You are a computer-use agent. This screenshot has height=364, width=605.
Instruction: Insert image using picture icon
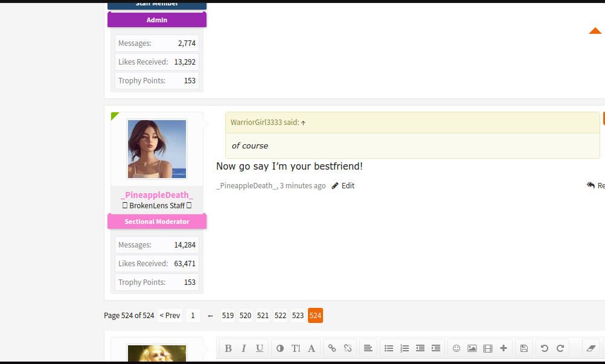472,348
